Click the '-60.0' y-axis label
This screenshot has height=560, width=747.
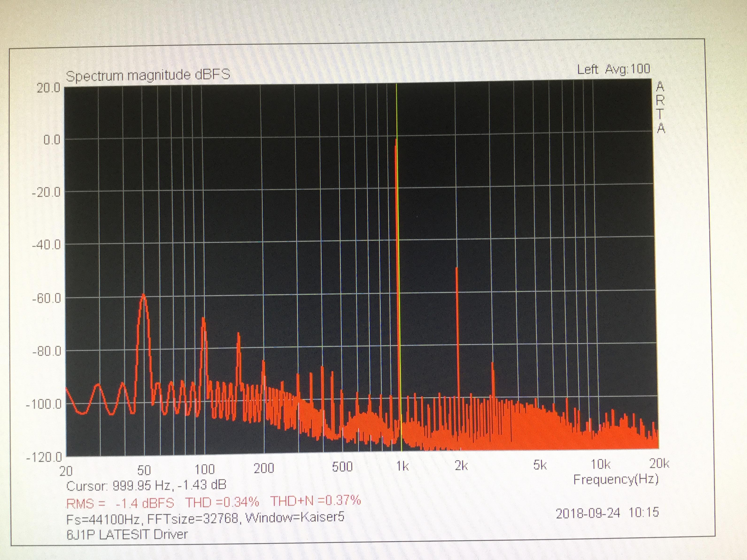point(46,298)
